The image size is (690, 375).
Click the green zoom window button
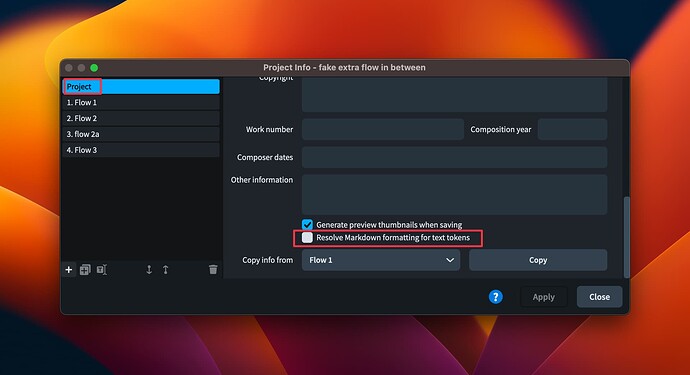coord(94,68)
